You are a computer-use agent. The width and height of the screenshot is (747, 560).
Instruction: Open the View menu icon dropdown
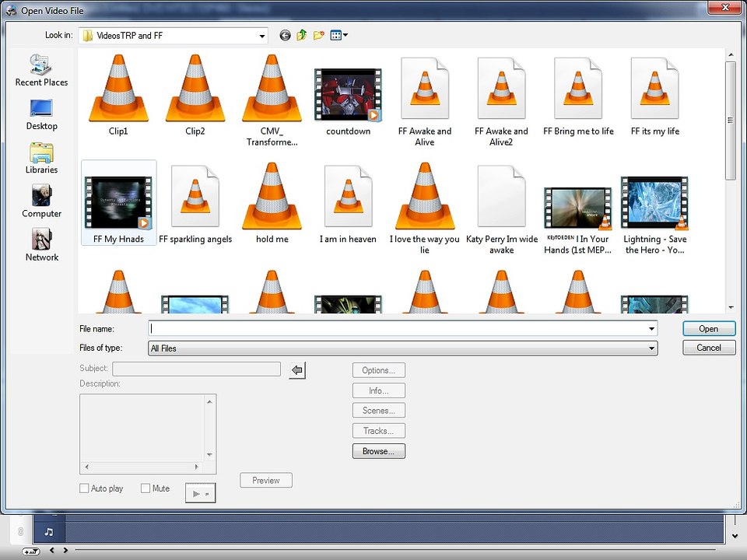point(338,35)
